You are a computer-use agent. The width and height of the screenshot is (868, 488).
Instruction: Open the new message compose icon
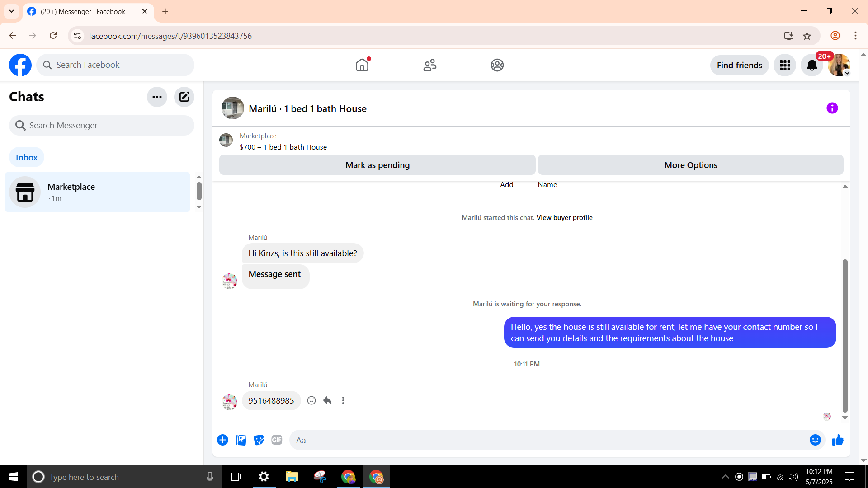(184, 97)
